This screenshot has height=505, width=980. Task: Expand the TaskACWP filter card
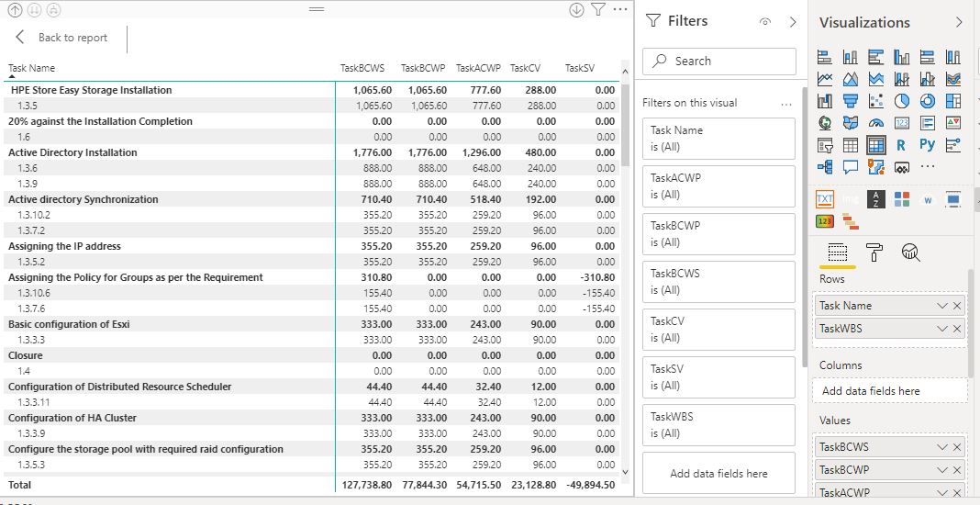pyautogui.click(x=718, y=185)
